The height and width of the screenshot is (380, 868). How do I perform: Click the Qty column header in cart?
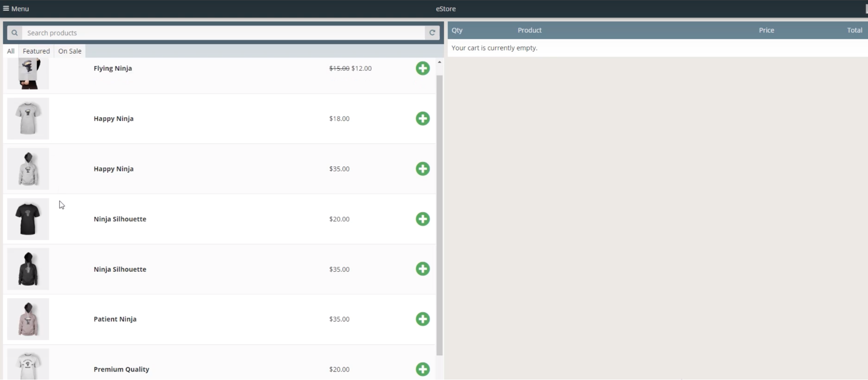(457, 30)
